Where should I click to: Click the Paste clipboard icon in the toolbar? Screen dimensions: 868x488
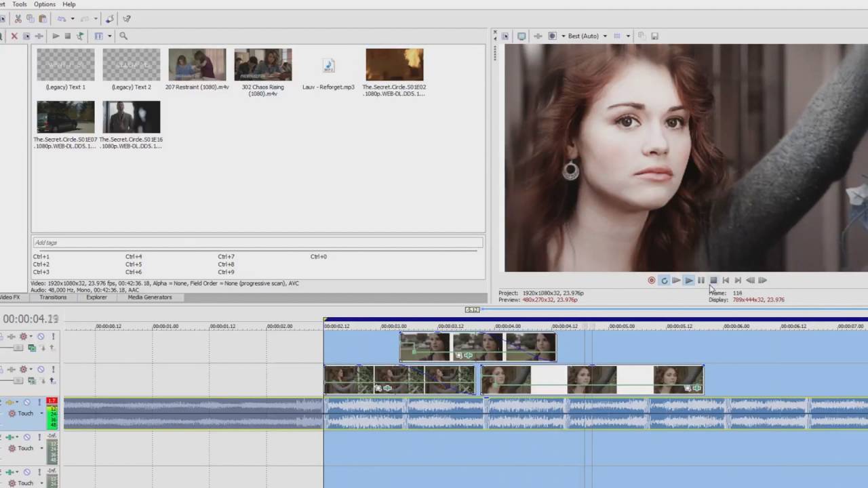coord(42,18)
